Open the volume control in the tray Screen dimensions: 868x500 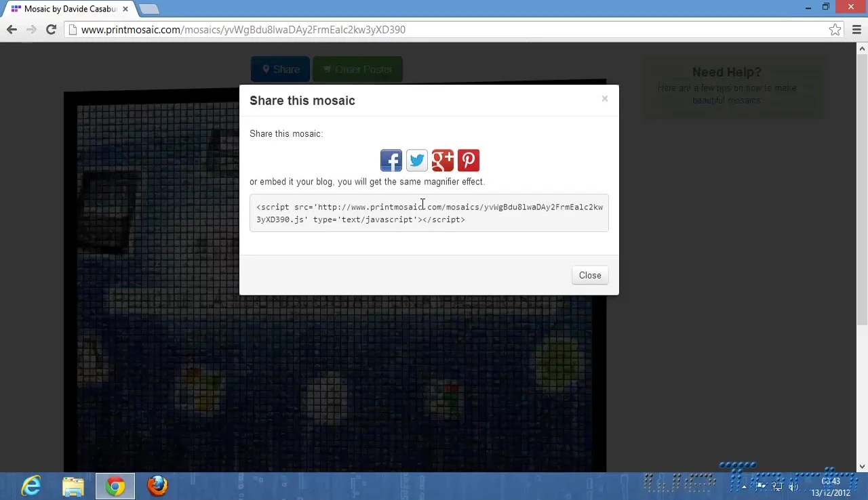793,486
